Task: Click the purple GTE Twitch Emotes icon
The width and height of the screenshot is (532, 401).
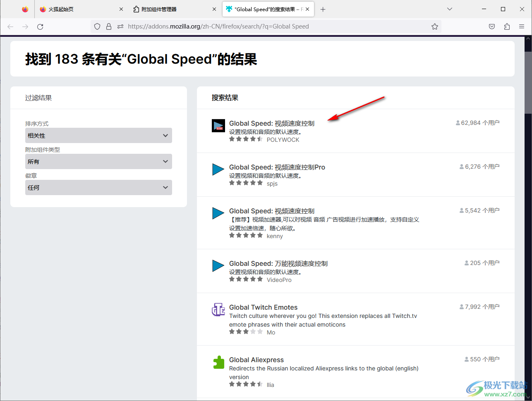Action: point(218,310)
